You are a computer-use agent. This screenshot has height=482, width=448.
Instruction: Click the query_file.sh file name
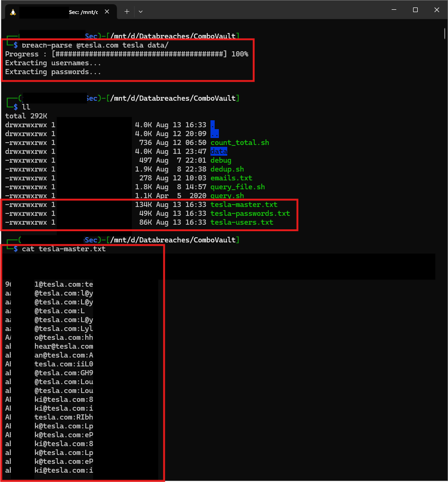(238, 187)
